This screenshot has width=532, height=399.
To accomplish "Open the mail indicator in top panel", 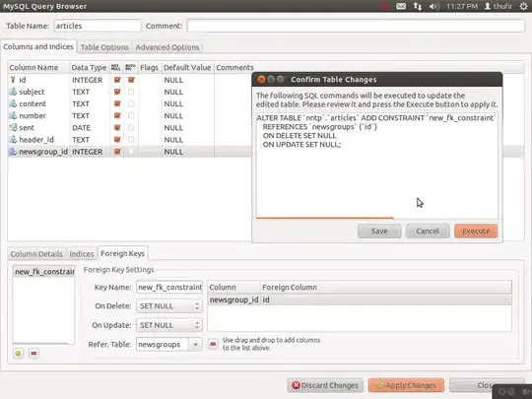I will coord(401,6).
